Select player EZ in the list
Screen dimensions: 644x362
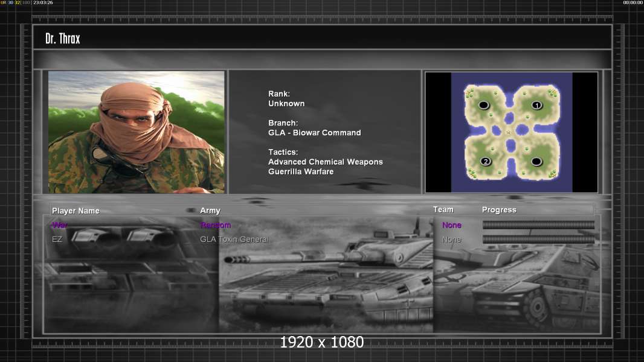[57, 240]
